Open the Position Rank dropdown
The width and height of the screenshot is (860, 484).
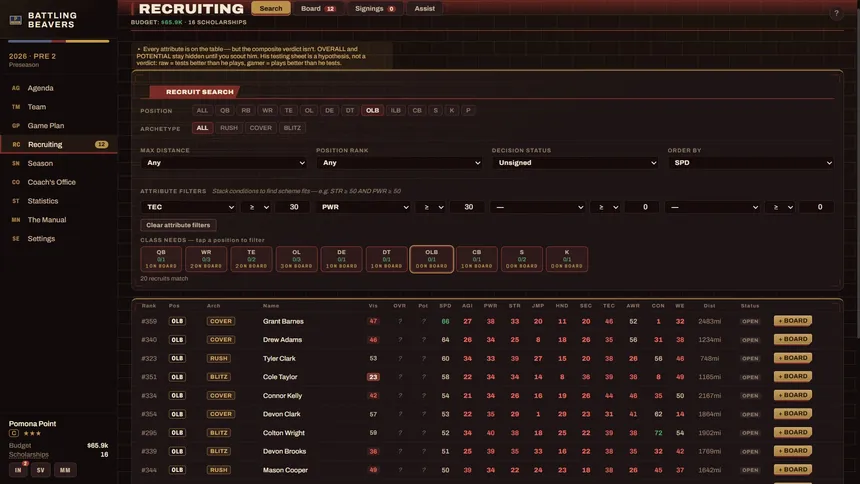tap(399, 163)
